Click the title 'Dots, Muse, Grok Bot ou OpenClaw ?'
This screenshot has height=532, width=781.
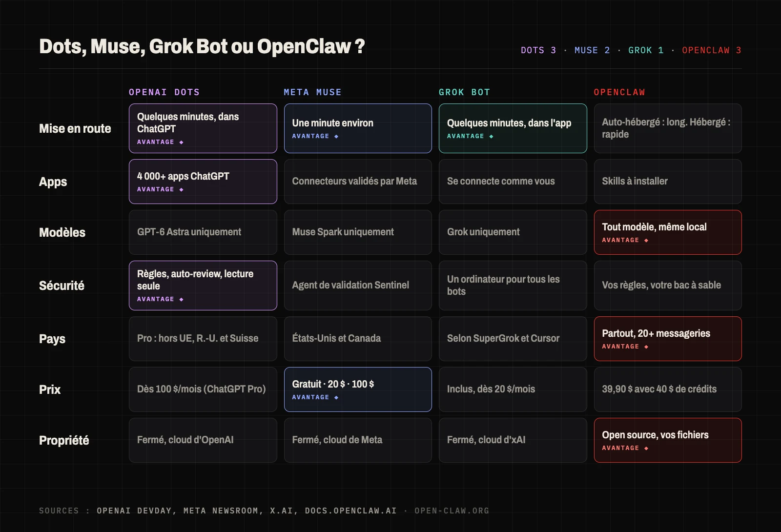pos(202,47)
